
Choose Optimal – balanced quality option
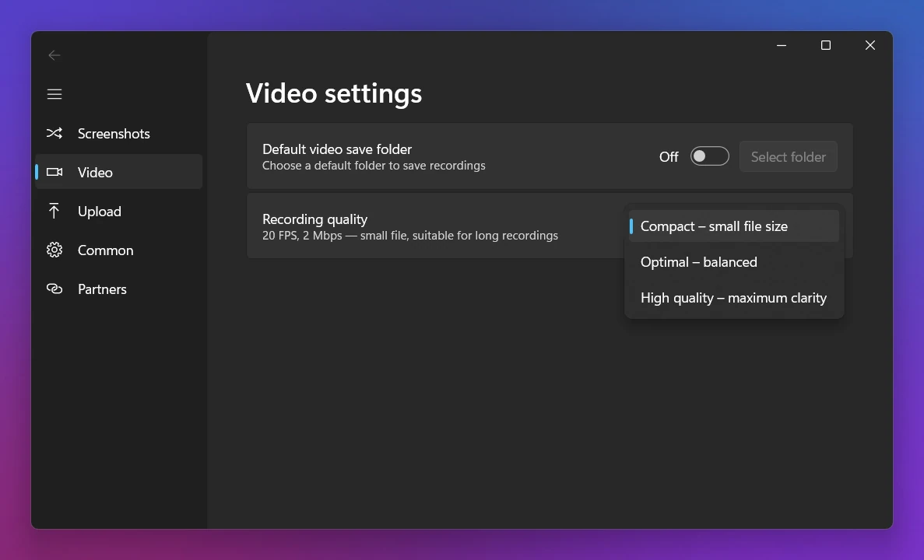coord(733,262)
